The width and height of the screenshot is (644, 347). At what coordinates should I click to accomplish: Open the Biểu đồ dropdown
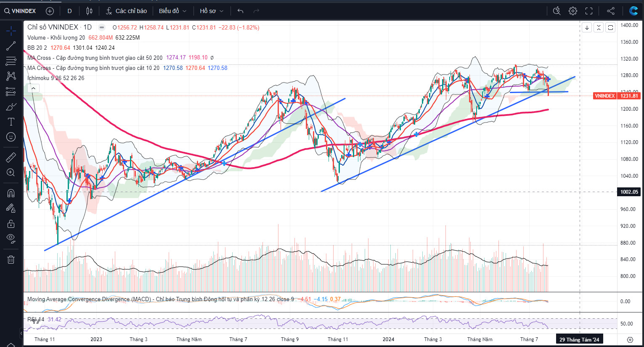tap(172, 11)
